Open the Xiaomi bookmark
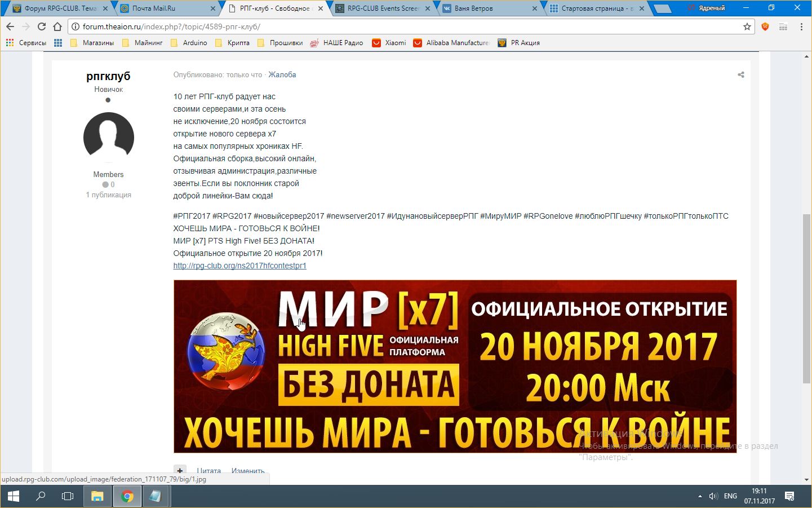812x508 pixels. pyautogui.click(x=389, y=43)
